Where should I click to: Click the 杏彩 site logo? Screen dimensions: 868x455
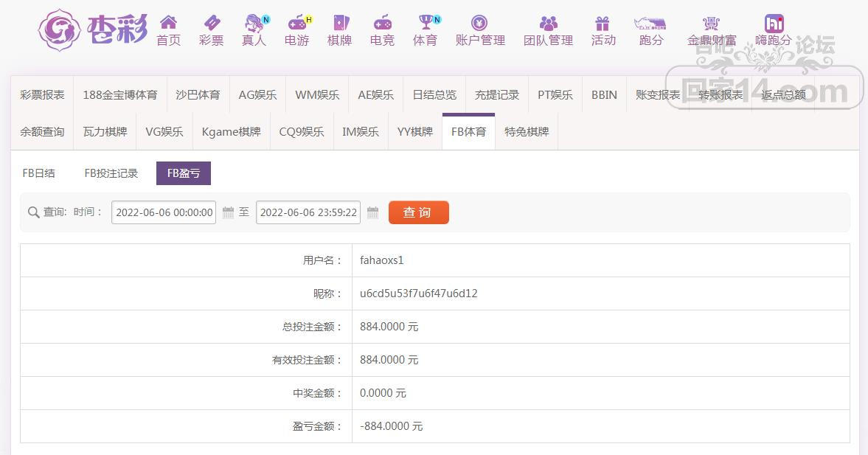pyautogui.click(x=92, y=29)
